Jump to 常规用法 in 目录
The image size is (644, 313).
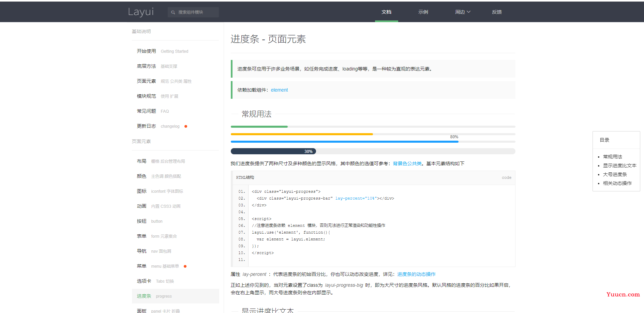coord(613,157)
